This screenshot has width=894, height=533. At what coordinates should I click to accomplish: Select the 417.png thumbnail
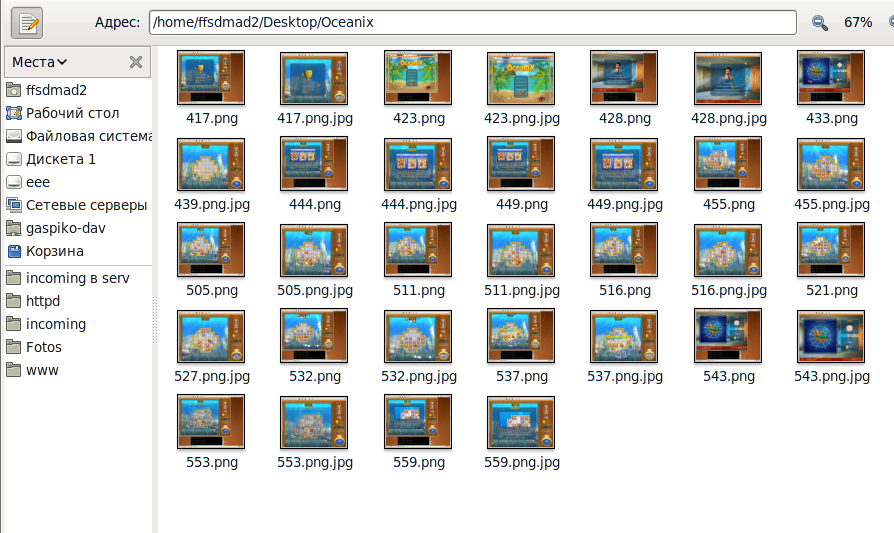[x=211, y=78]
